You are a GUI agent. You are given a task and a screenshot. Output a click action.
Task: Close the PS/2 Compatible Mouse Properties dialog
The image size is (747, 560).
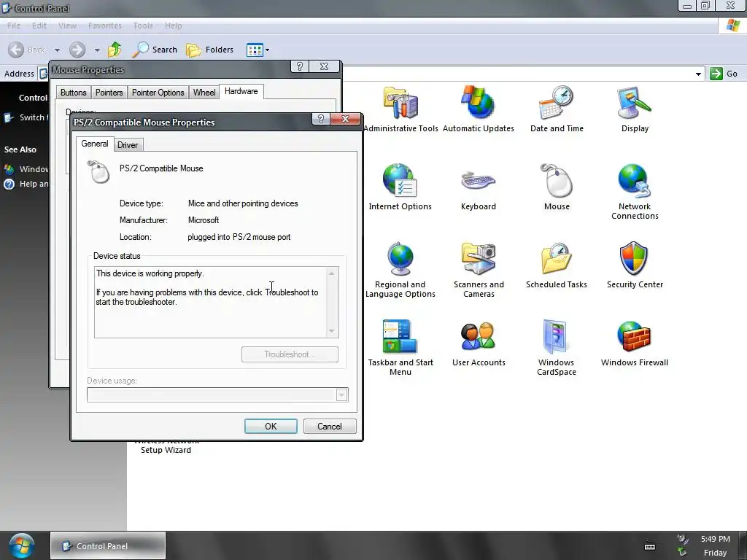[x=345, y=119]
